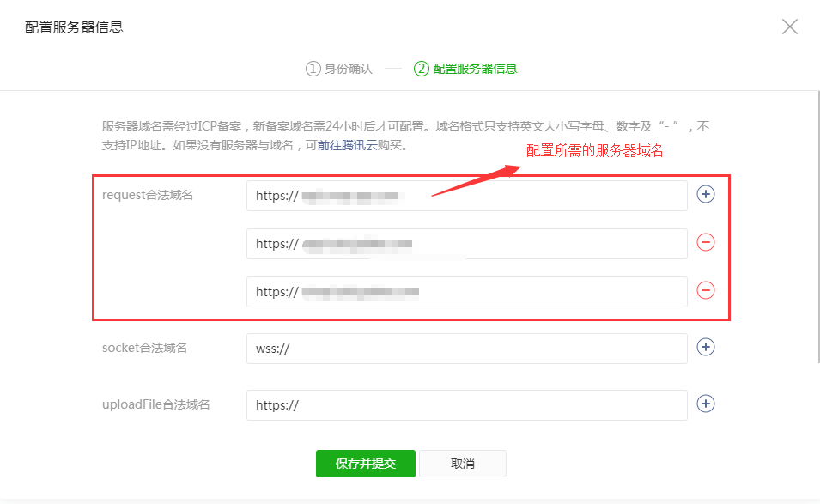Go to step 1 身份确认

coord(339,69)
